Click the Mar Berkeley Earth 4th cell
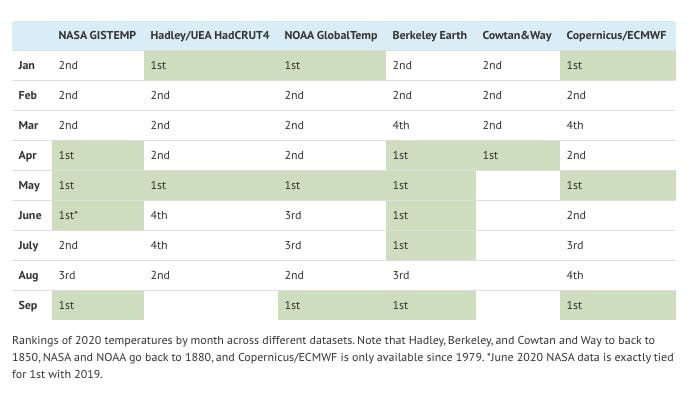 coord(431,125)
